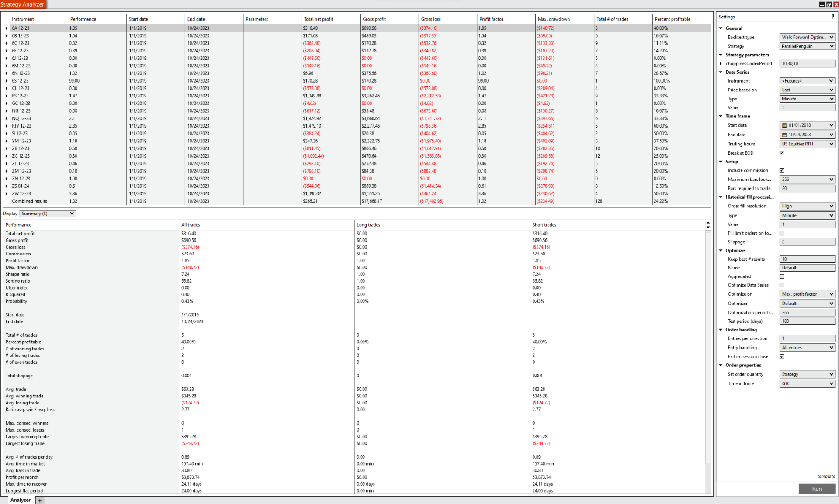This screenshot has width=839, height=504.
Task: Expand the ES 12-23 row arrow
Action: [7, 96]
